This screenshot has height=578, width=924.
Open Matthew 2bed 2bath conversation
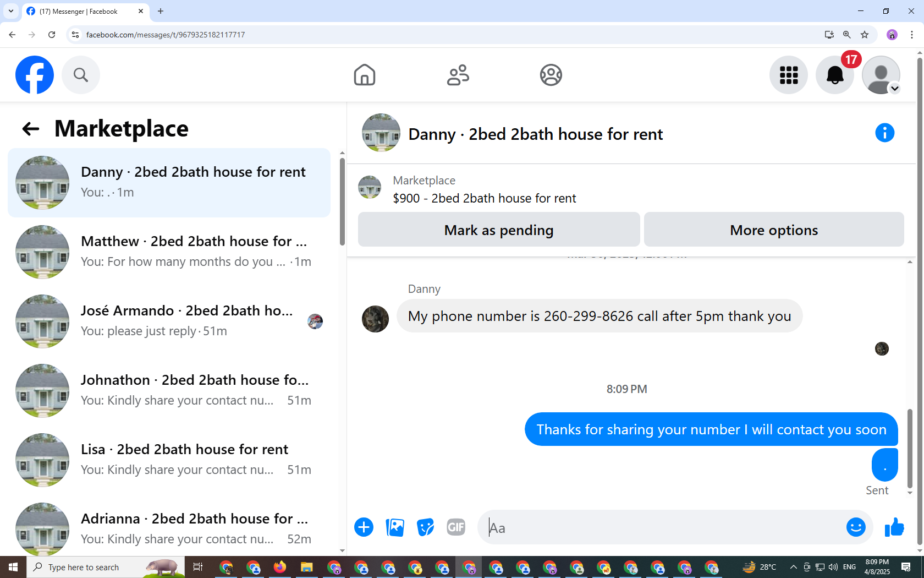[169, 252]
